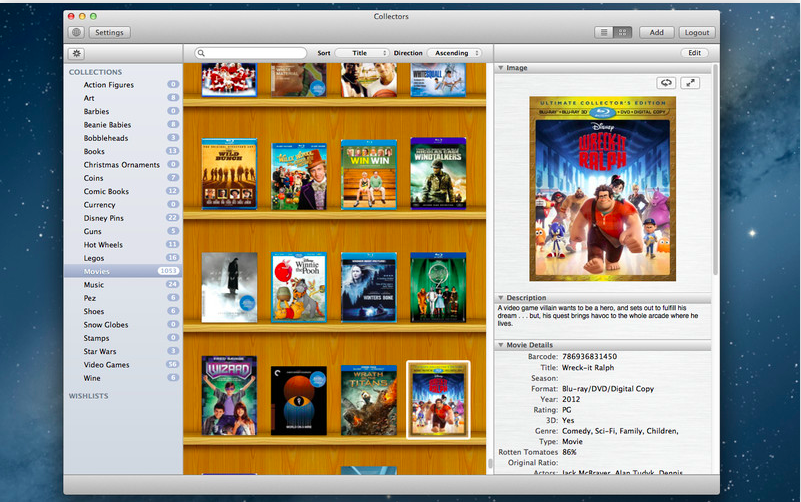Open the sidebar gear actions menu
801x502 pixels.
point(76,53)
